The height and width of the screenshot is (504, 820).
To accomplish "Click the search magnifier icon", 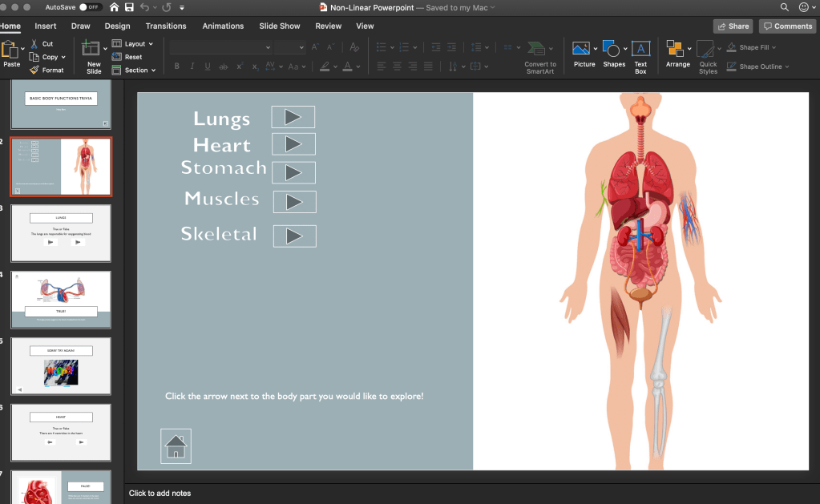I will point(784,7).
